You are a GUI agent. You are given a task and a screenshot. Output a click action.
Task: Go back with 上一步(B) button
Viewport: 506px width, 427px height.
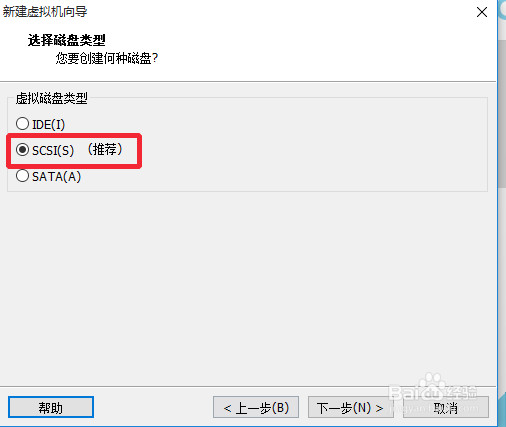256,407
